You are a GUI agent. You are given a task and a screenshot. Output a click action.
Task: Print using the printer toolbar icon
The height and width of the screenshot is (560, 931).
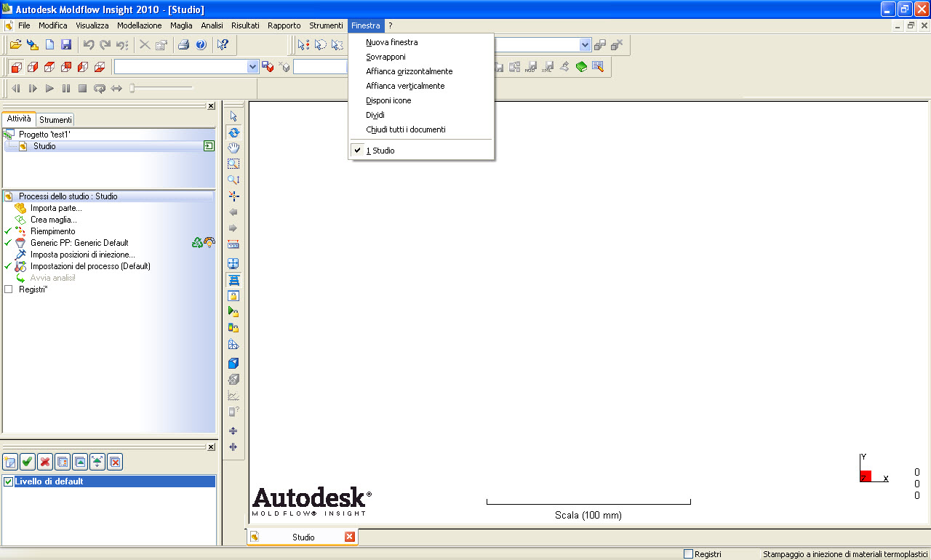point(184,45)
